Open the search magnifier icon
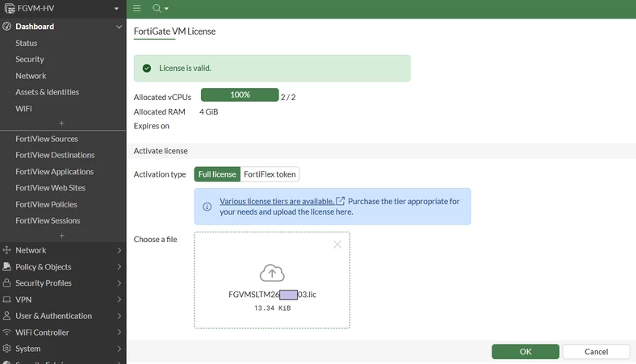Image resolution: width=636 pixels, height=364 pixels. (x=157, y=8)
